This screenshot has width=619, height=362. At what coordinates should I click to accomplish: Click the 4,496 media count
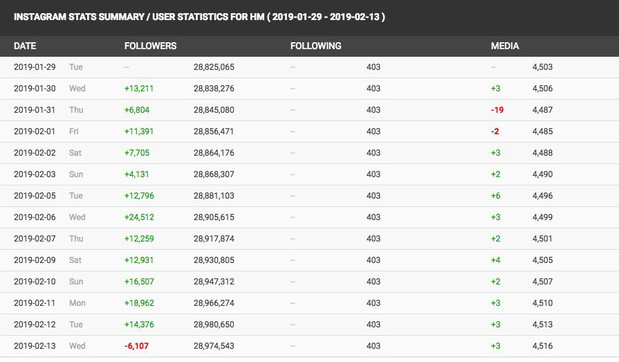pos(542,196)
